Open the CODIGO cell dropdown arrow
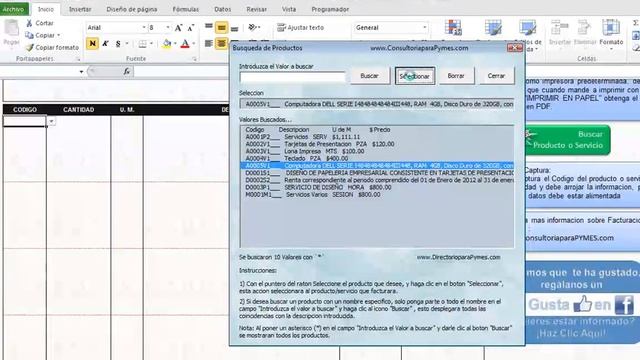 (51, 121)
